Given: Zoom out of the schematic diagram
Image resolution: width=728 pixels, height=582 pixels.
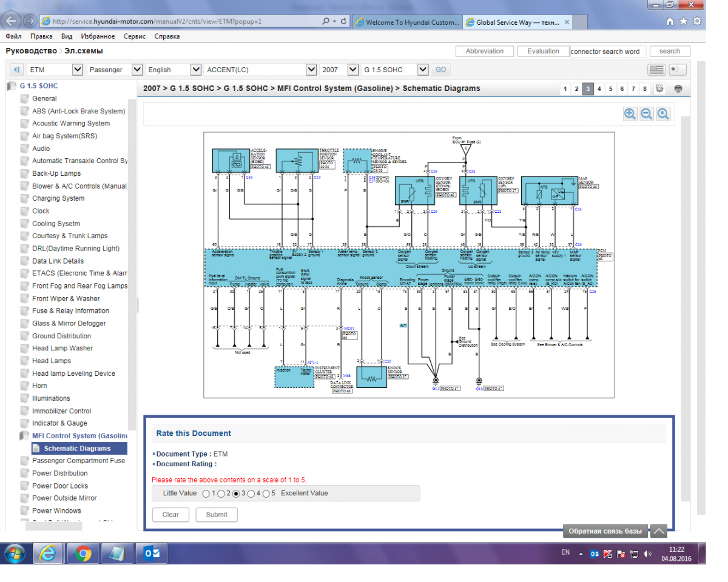Looking at the screenshot, I should [x=647, y=113].
